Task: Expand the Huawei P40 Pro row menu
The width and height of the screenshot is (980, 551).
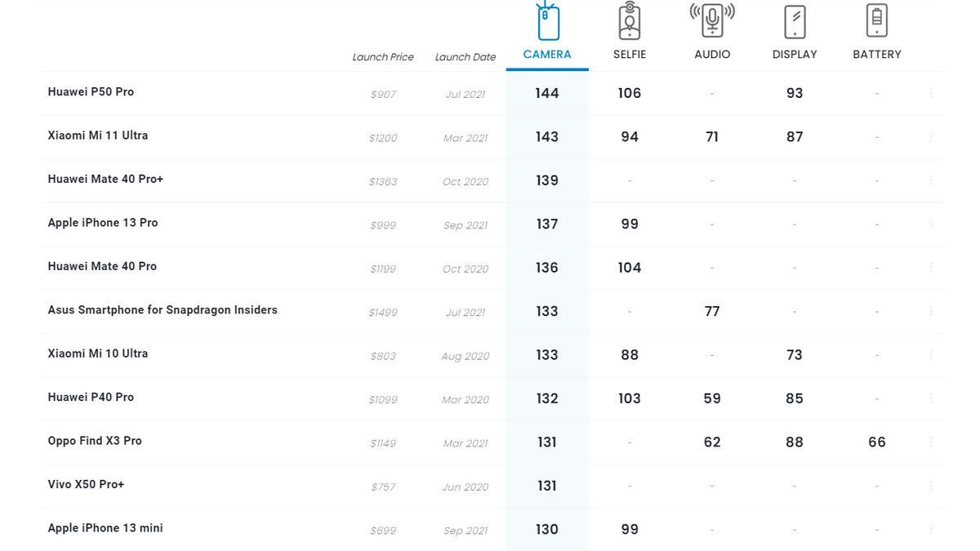Action: pyautogui.click(x=931, y=399)
